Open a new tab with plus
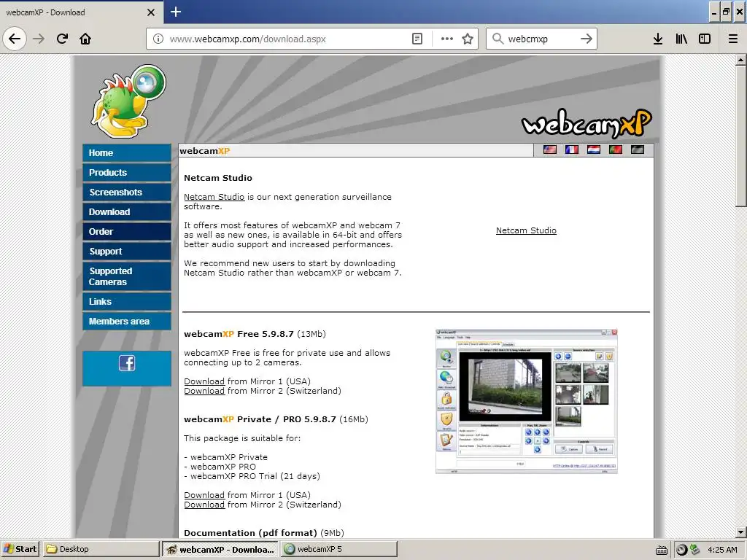Screen dimensions: 747x560 coord(176,12)
